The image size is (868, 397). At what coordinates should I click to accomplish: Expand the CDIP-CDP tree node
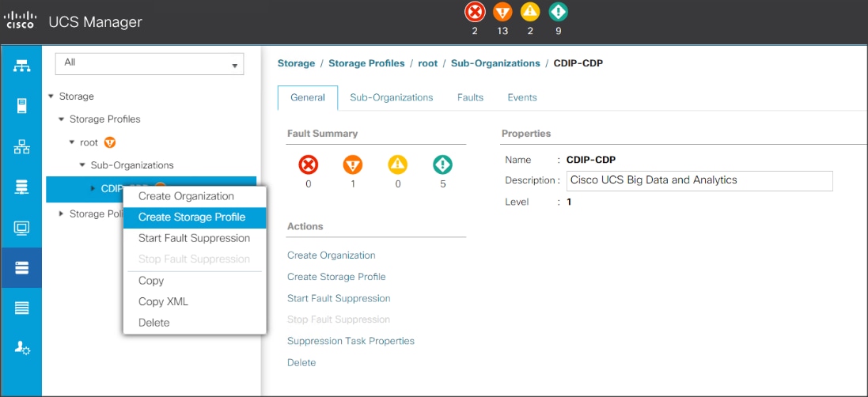(93, 188)
